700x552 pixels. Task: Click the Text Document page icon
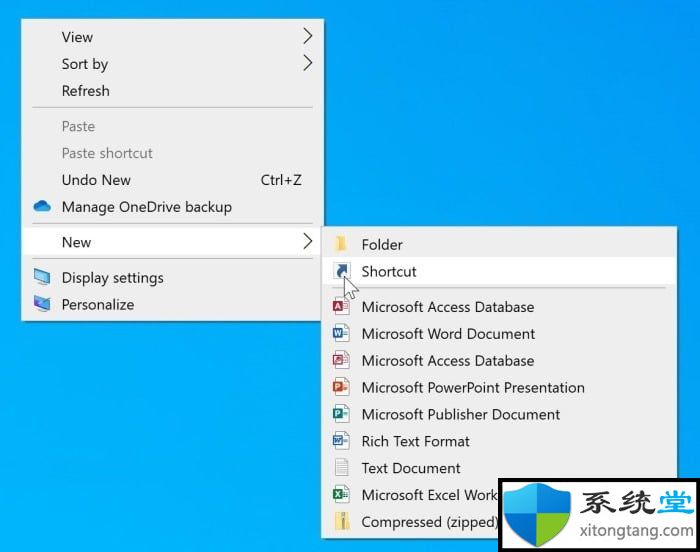point(342,468)
